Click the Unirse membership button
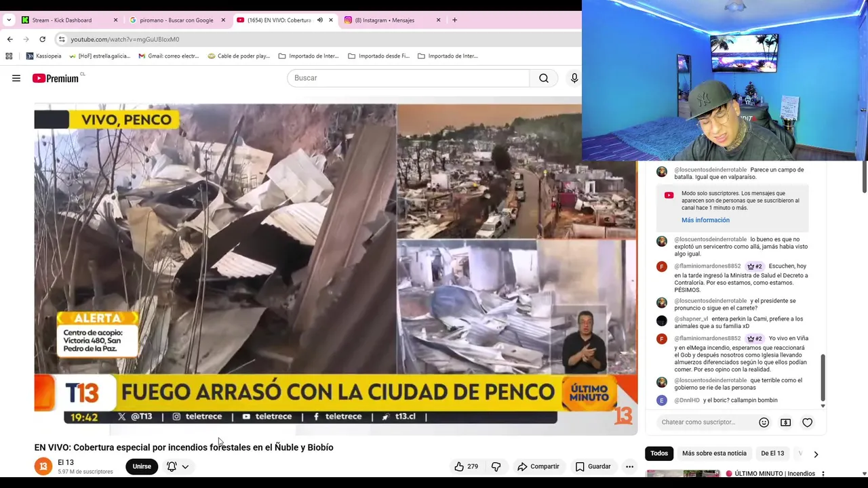Screen dimensions: 868x488 click(x=142, y=466)
